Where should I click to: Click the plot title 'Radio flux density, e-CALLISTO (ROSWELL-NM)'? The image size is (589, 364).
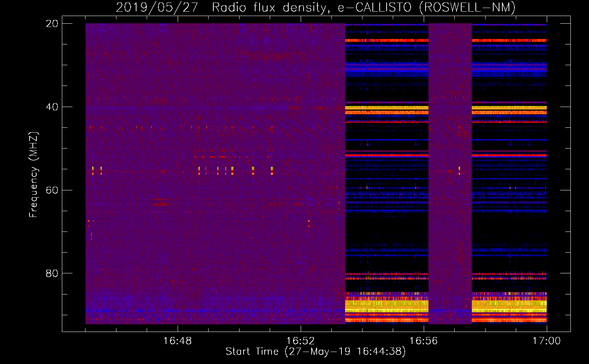pyautogui.click(x=364, y=7)
